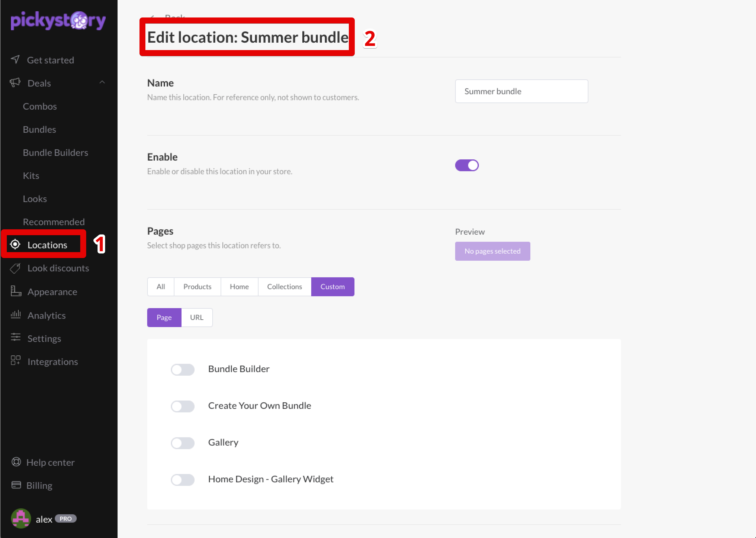Click the Summer bundle name input field
Image resolution: width=756 pixels, height=538 pixels.
pos(521,91)
